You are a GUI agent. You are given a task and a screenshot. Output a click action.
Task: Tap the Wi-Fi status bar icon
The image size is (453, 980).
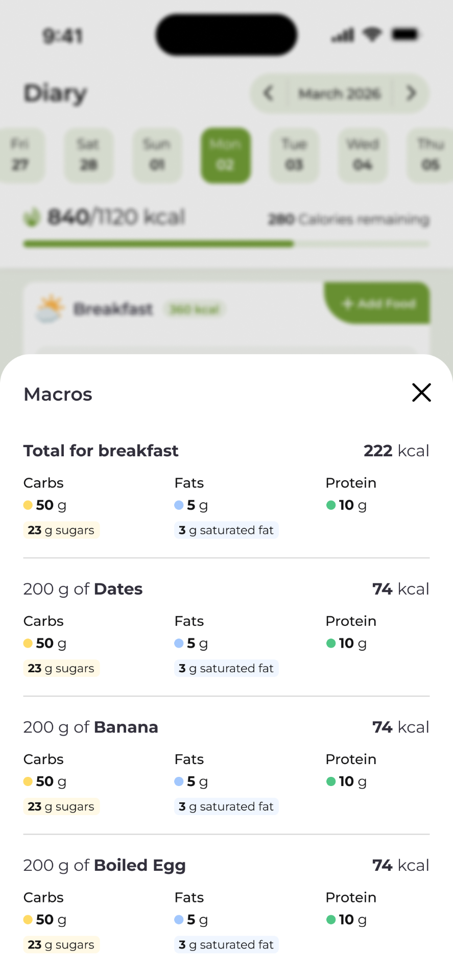[372, 35]
